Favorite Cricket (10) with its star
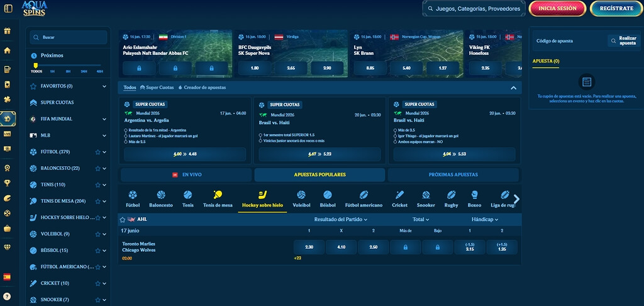 click(x=97, y=283)
